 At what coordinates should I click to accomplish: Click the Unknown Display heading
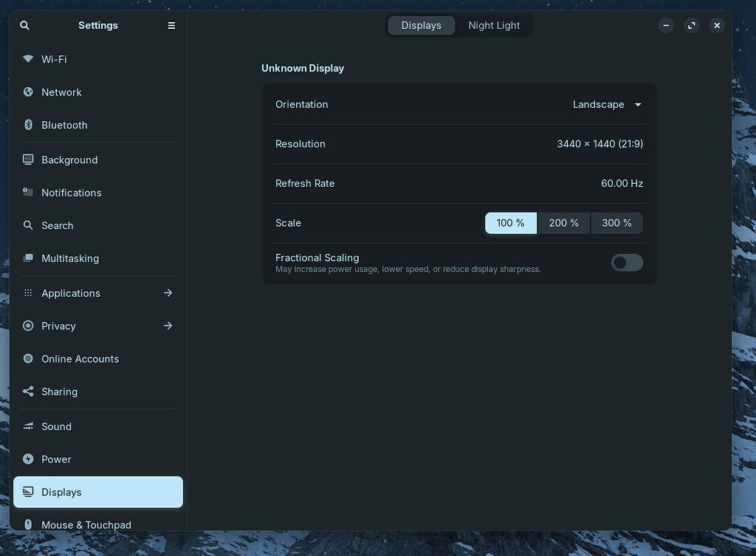303,68
